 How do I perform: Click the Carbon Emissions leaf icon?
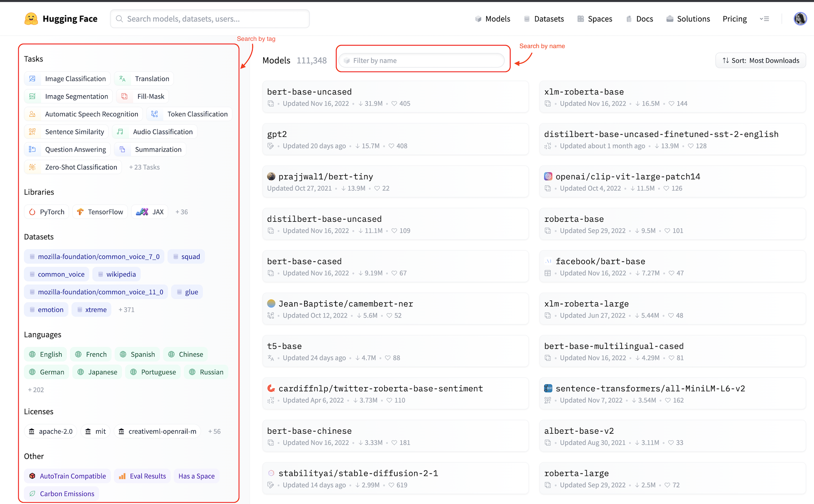tap(32, 494)
